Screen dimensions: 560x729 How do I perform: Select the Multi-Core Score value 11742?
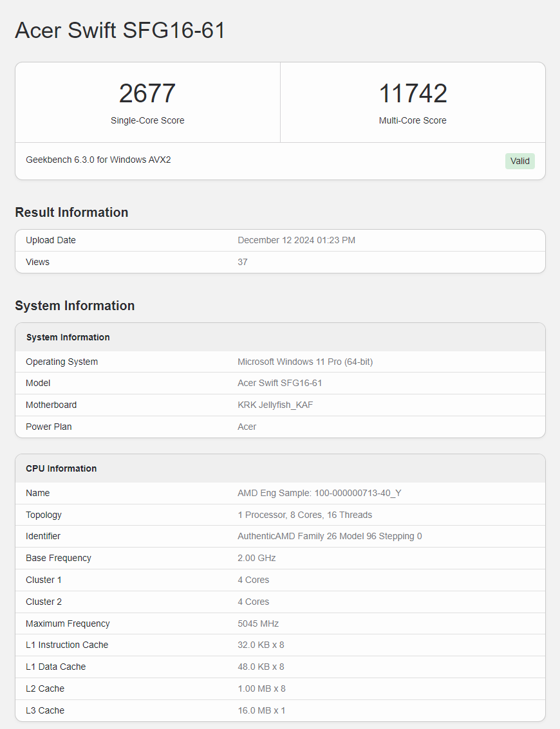[x=413, y=93]
